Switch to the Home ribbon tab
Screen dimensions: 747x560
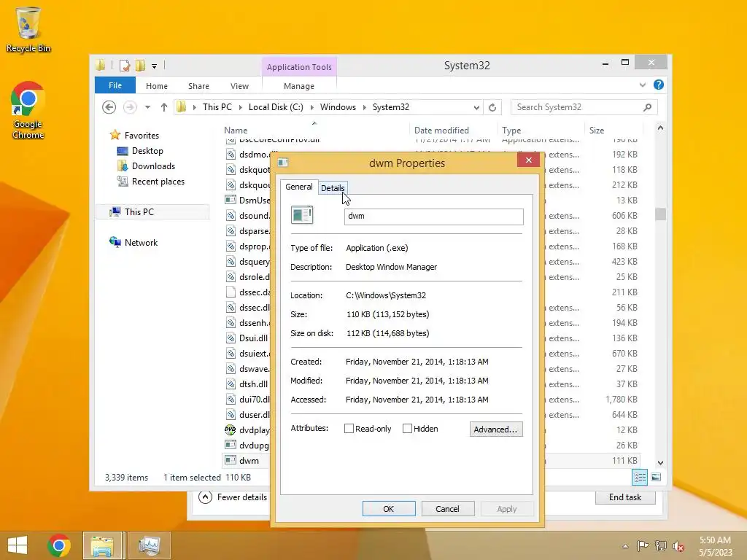(157, 86)
